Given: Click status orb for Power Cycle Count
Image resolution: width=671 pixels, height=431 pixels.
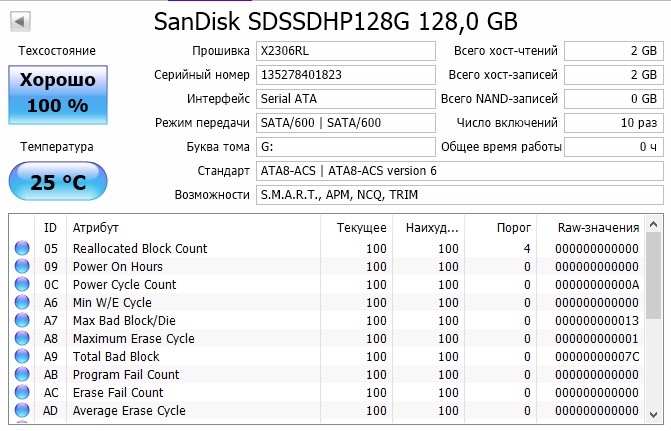Looking at the screenshot, I should pos(22,285).
